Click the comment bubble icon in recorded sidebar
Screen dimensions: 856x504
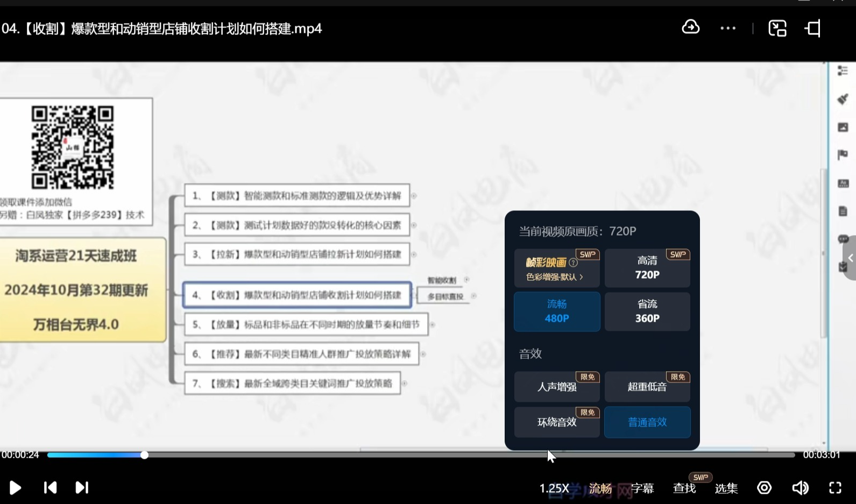[x=843, y=239]
